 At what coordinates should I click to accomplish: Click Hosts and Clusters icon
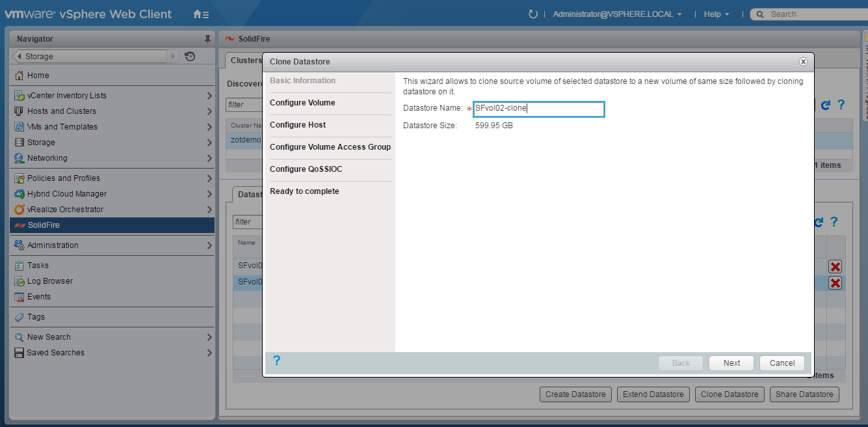click(x=20, y=111)
